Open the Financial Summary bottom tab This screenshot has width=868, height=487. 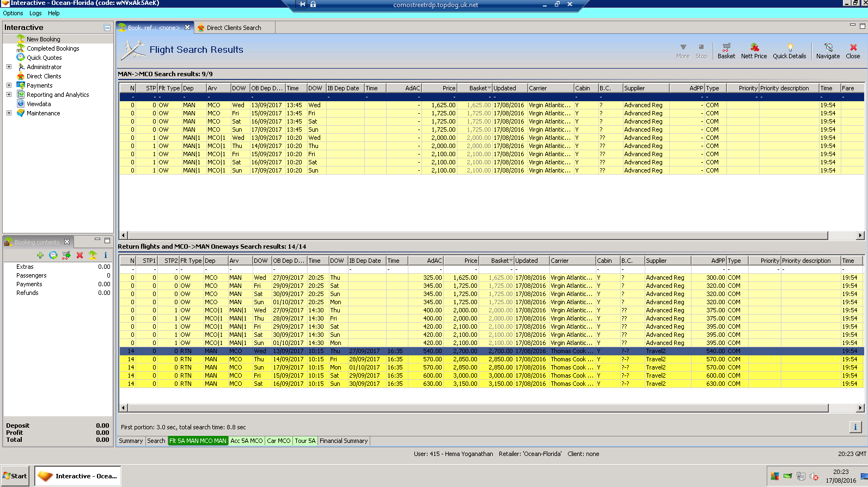click(x=344, y=441)
